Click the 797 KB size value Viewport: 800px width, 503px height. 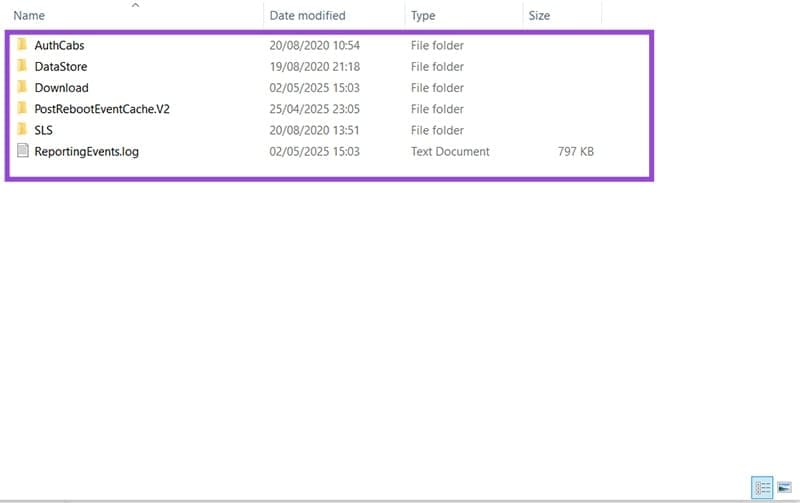point(576,152)
